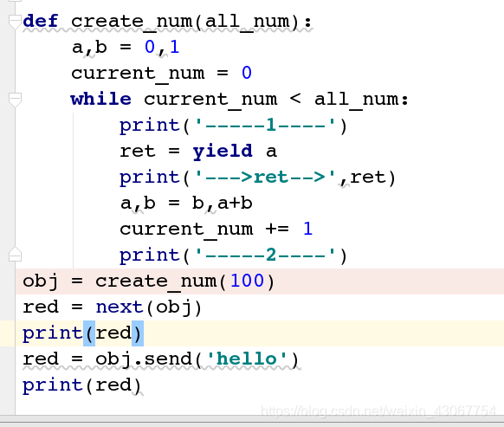Click the yield keyword
The width and height of the screenshot is (504, 427).
coord(223,152)
